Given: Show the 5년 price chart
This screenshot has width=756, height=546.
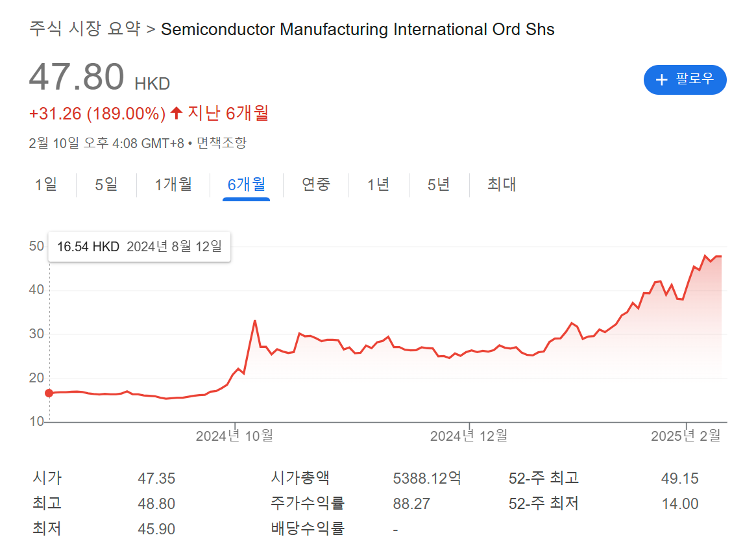Looking at the screenshot, I should pyautogui.click(x=439, y=184).
